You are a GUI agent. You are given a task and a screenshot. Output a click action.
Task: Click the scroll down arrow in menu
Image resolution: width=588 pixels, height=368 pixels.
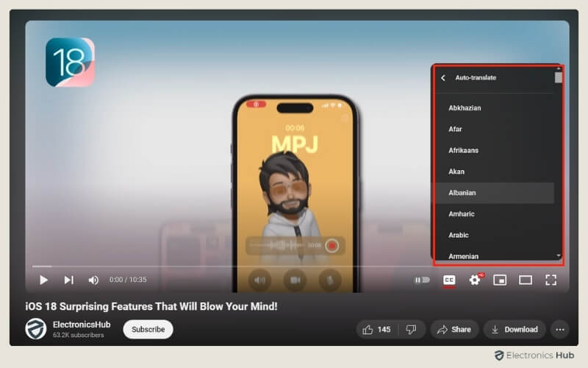[559, 255]
